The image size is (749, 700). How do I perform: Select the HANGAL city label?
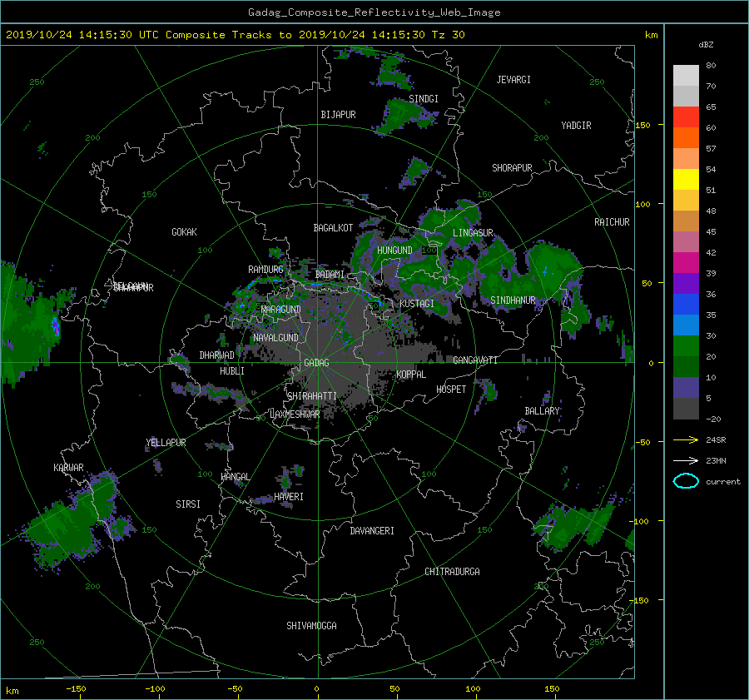[235, 477]
